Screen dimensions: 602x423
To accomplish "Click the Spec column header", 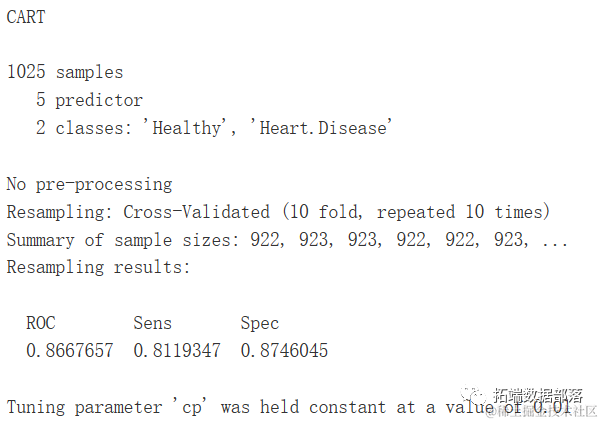I will (x=260, y=323).
